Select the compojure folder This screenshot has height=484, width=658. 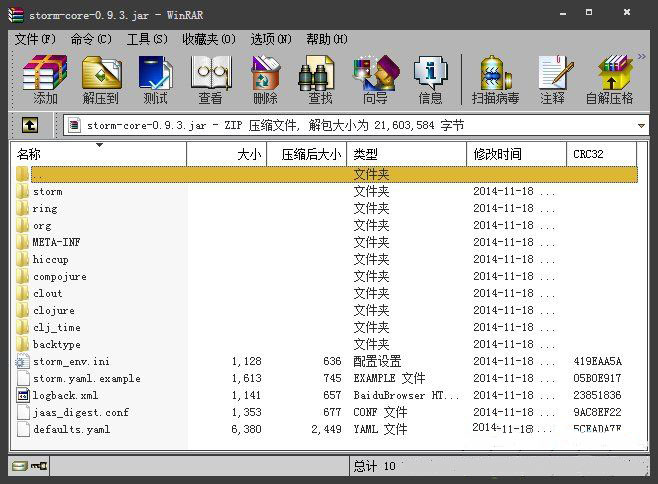tap(60, 277)
